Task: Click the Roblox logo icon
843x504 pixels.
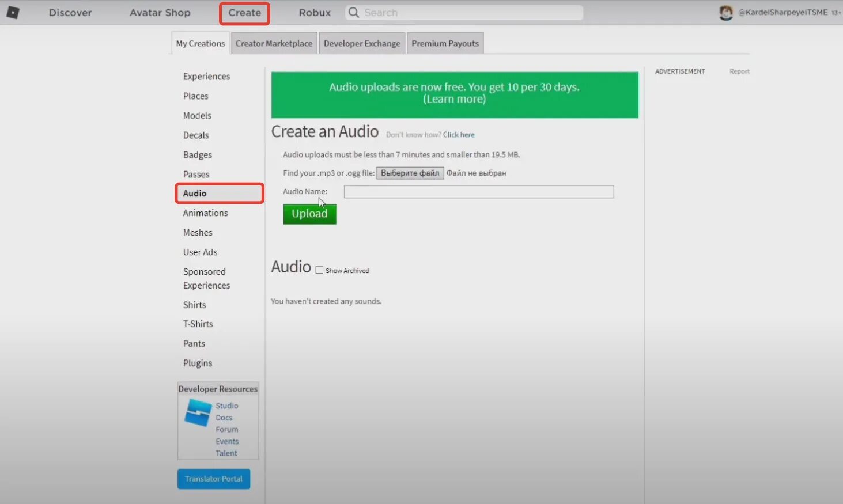Action: point(13,12)
